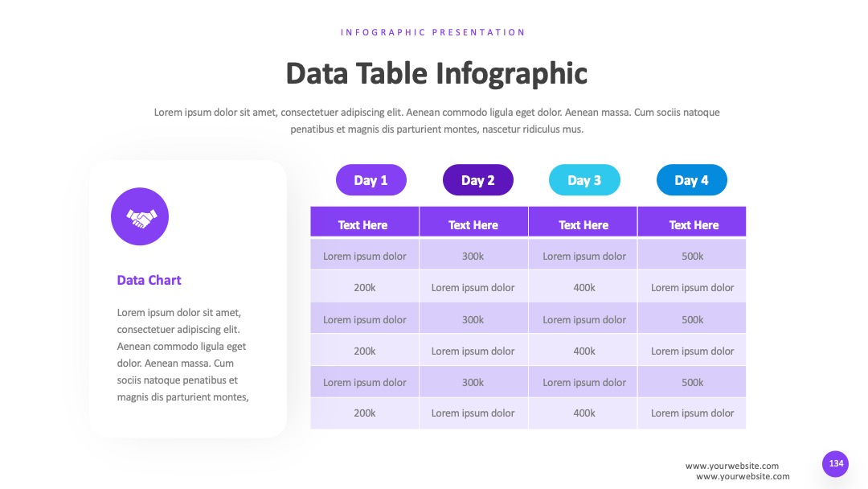This screenshot has width=868, height=489.
Task: Click the upper www.yourwebsite.com link
Action: tap(732, 466)
